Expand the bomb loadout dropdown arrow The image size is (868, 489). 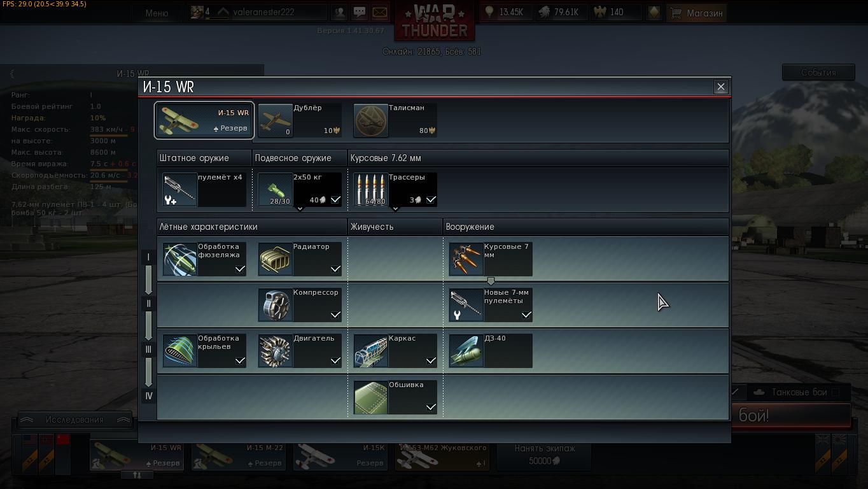[300, 209]
